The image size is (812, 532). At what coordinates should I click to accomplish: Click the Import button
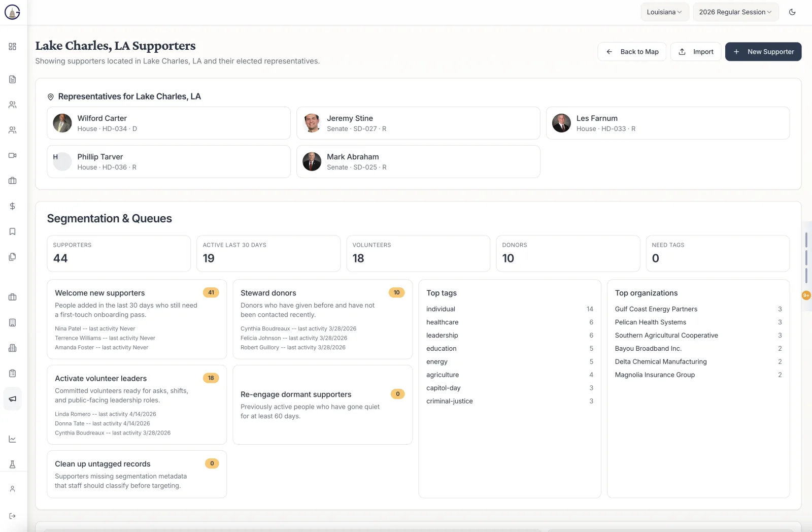click(696, 52)
